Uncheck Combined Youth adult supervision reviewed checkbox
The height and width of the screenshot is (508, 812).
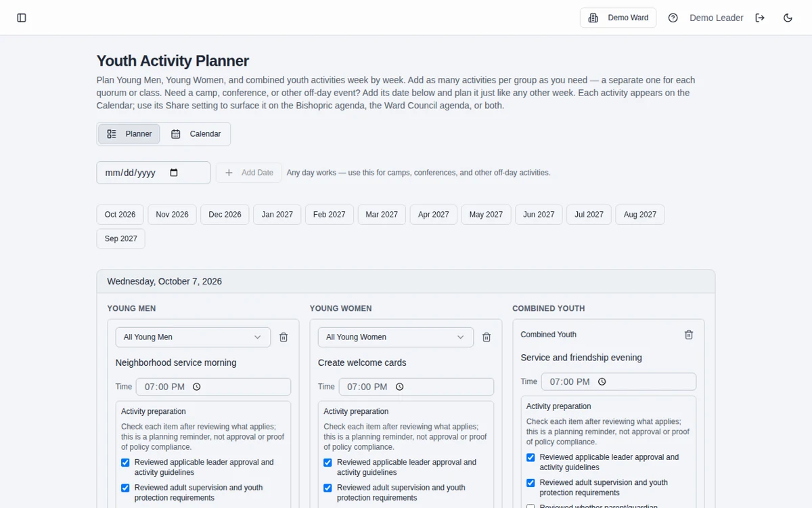click(x=531, y=483)
